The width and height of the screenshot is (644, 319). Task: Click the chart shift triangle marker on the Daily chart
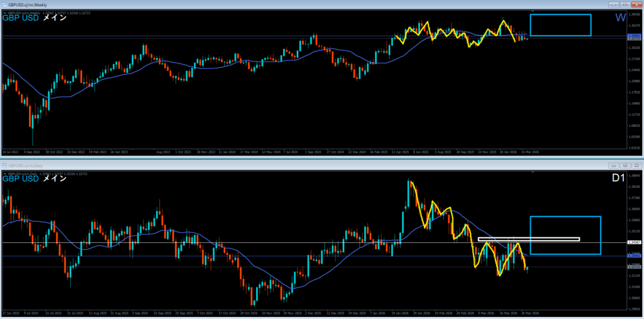point(533,172)
